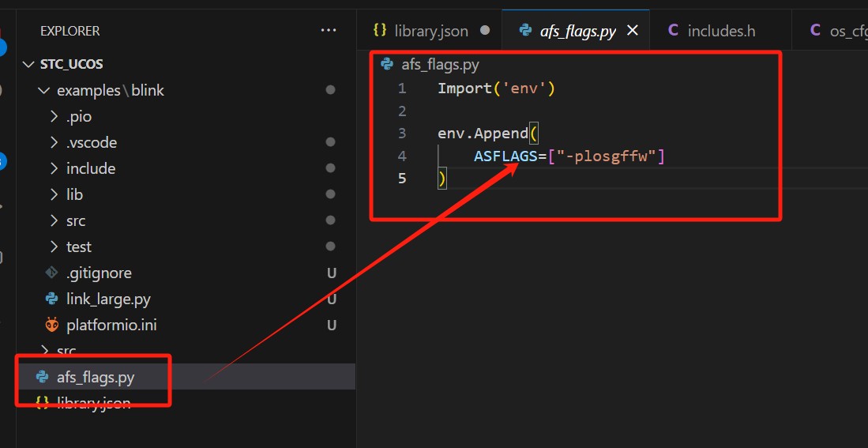Image resolution: width=868 pixels, height=448 pixels.
Task: Select link_large.py Python file
Action: click(108, 299)
